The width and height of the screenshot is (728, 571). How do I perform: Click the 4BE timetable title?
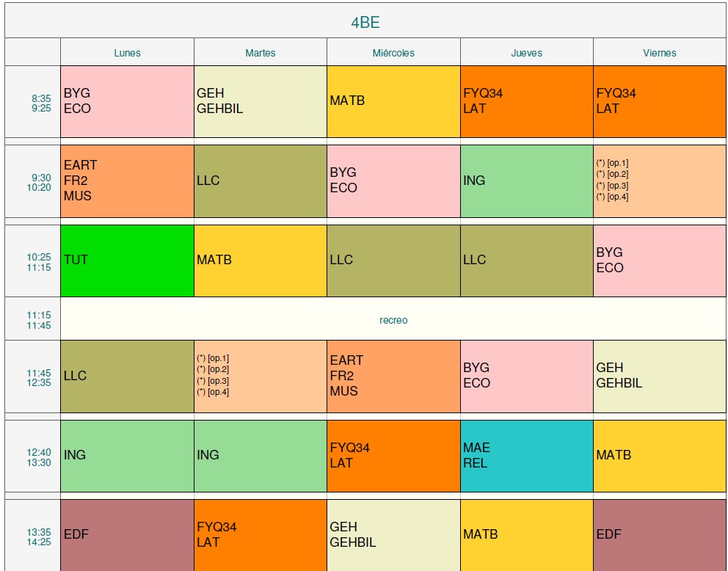[365, 22]
